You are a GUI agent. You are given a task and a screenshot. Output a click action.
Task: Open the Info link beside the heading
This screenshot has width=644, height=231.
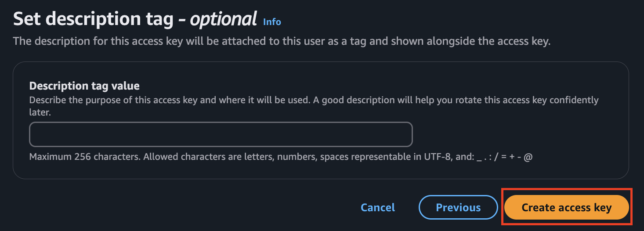[272, 22]
